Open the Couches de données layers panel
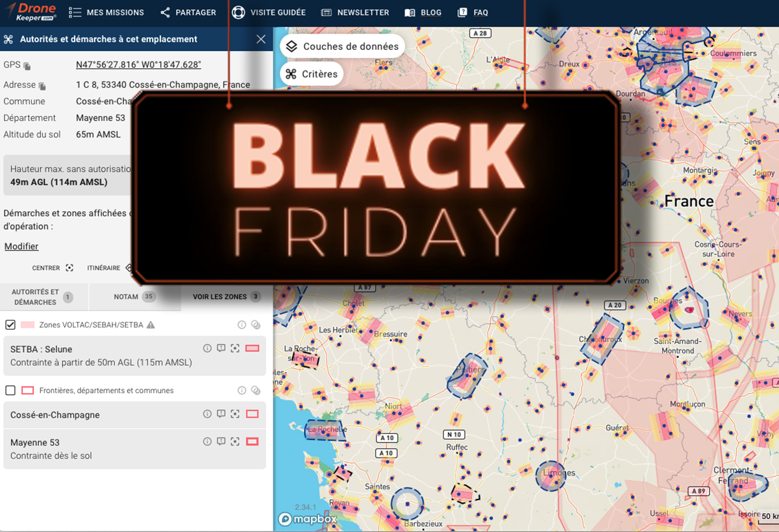The height and width of the screenshot is (532, 779). pos(343,47)
